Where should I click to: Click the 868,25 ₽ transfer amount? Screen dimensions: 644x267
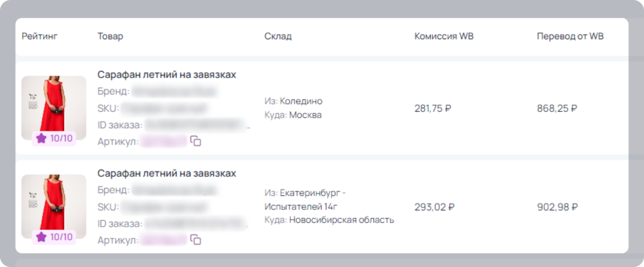tap(557, 109)
